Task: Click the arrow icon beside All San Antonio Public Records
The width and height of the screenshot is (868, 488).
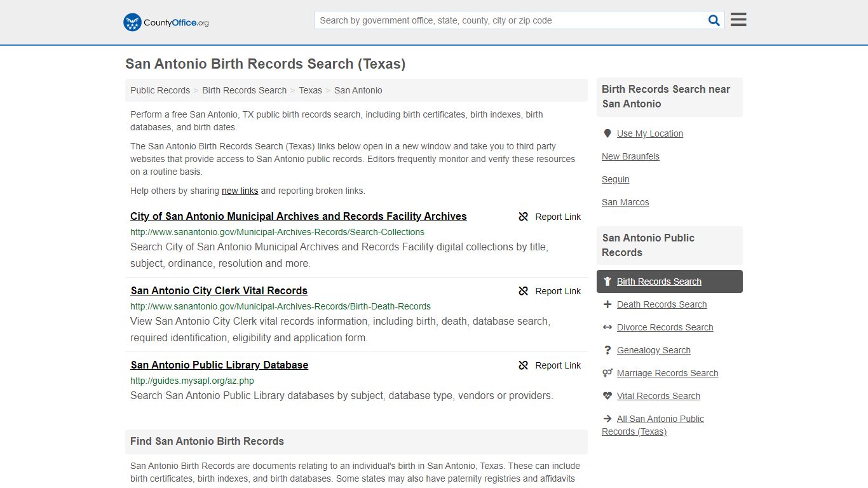Action: click(607, 419)
